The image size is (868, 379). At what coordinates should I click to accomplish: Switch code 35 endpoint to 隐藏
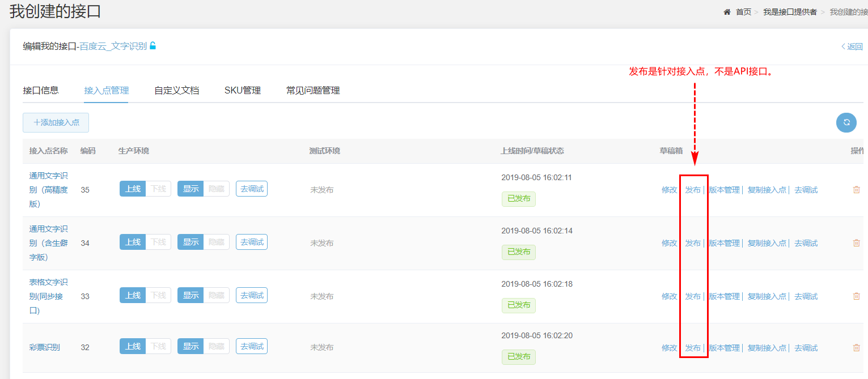[x=216, y=189]
